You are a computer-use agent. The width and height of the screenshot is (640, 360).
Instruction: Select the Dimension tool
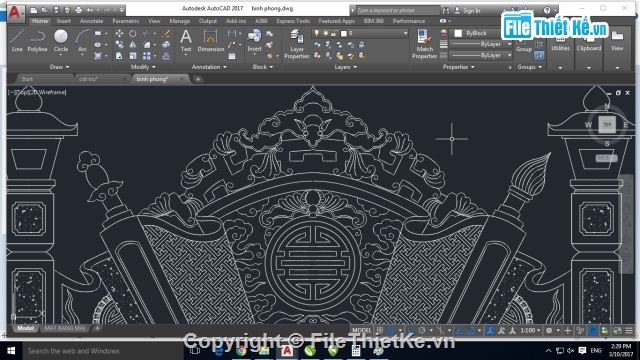click(211, 40)
